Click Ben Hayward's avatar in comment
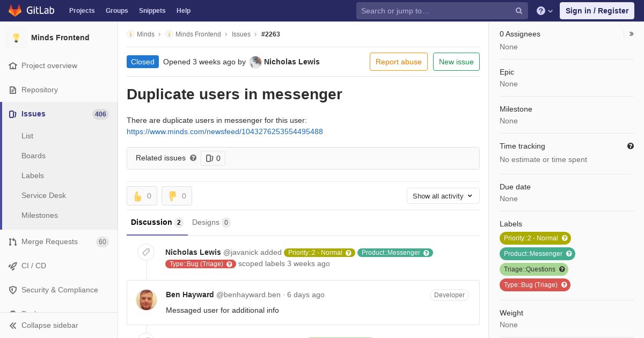The width and height of the screenshot is (644, 338). (x=147, y=300)
